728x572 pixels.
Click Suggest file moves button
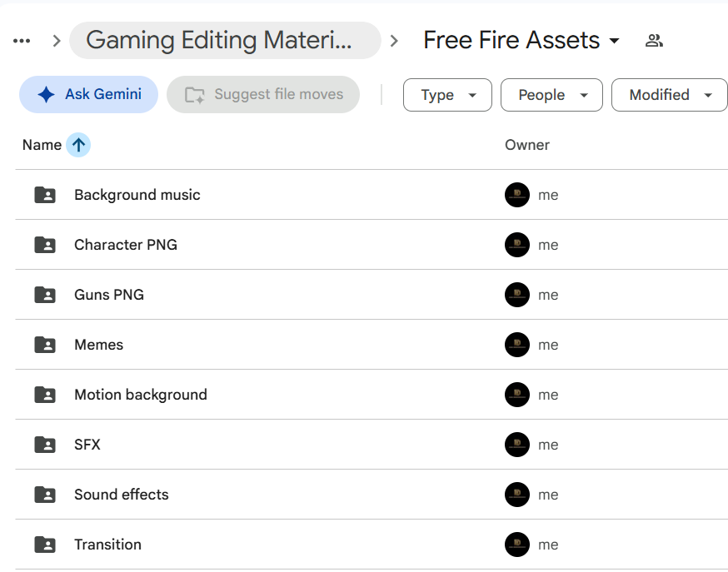click(263, 94)
